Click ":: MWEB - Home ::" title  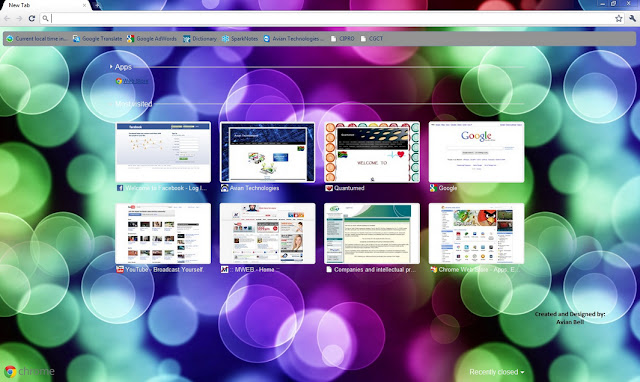click(x=254, y=270)
